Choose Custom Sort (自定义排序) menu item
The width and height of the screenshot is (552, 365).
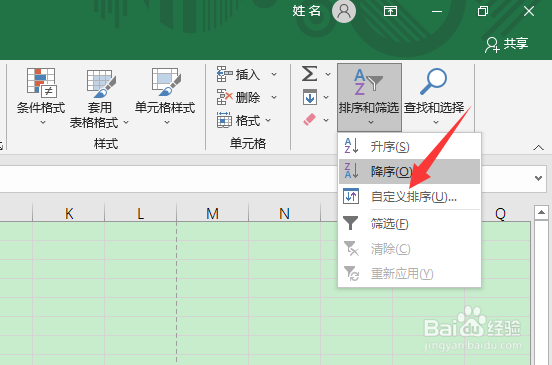click(409, 196)
